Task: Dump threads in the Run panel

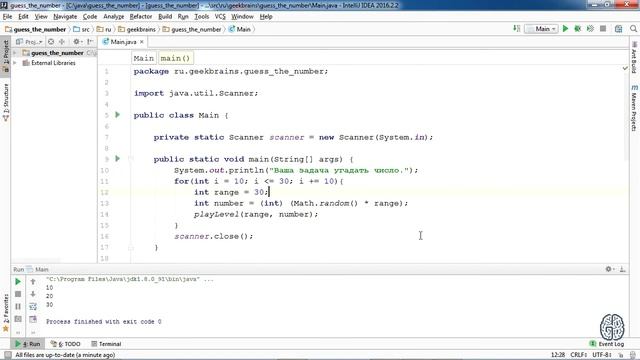Action: 18,319
